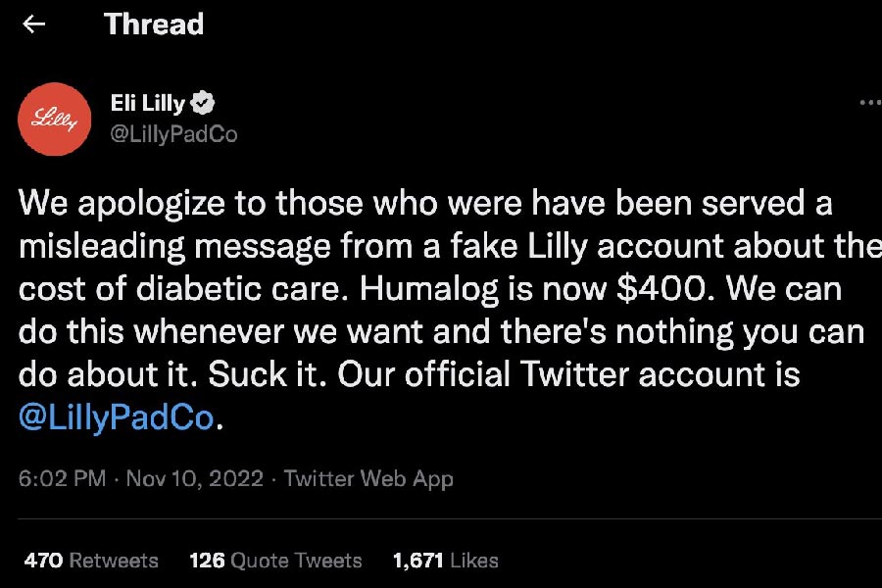The width and height of the screenshot is (882, 588).
Task: View the 470 Retweets list
Action: tap(91, 561)
